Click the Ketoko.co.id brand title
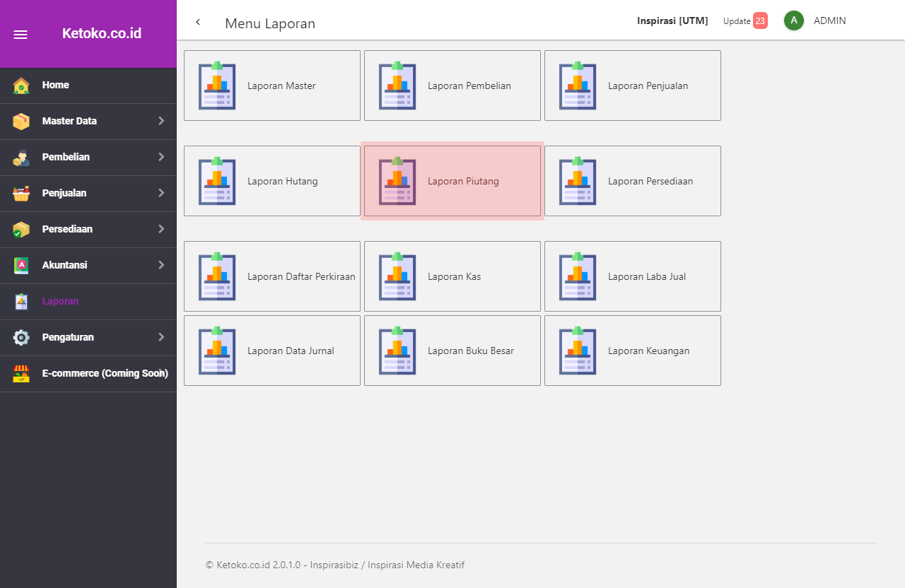 tap(102, 33)
